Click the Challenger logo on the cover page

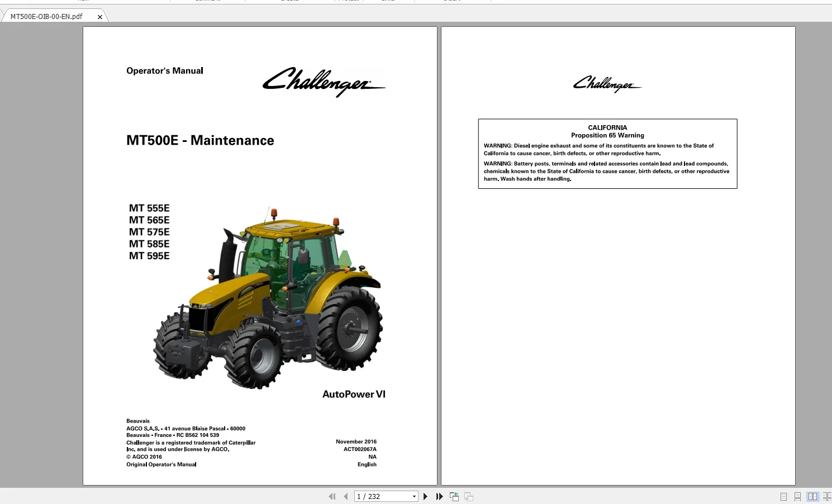[x=324, y=82]
